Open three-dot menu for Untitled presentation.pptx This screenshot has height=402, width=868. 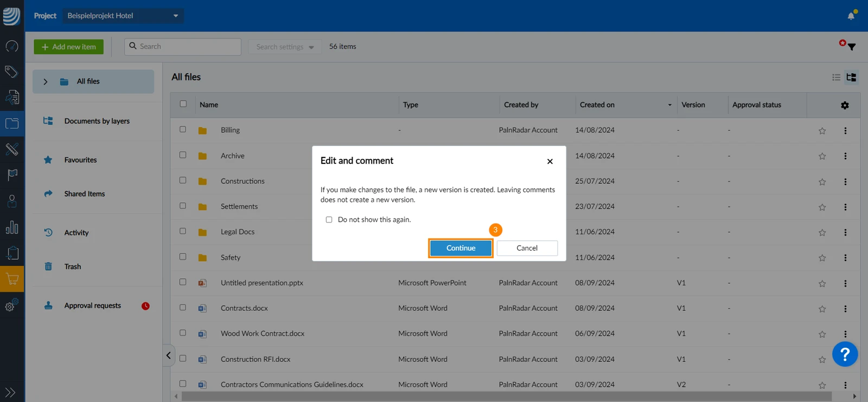tap(845, 283)
